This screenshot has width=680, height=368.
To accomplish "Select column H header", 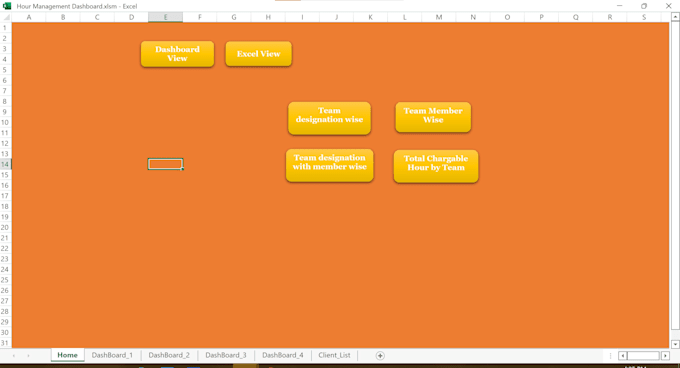I will (268, 17).
